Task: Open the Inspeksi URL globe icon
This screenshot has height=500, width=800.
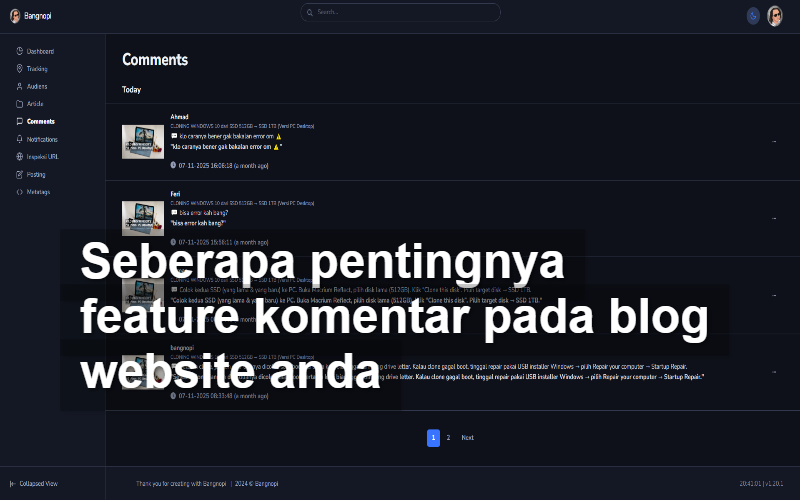Action: point(20,157)
